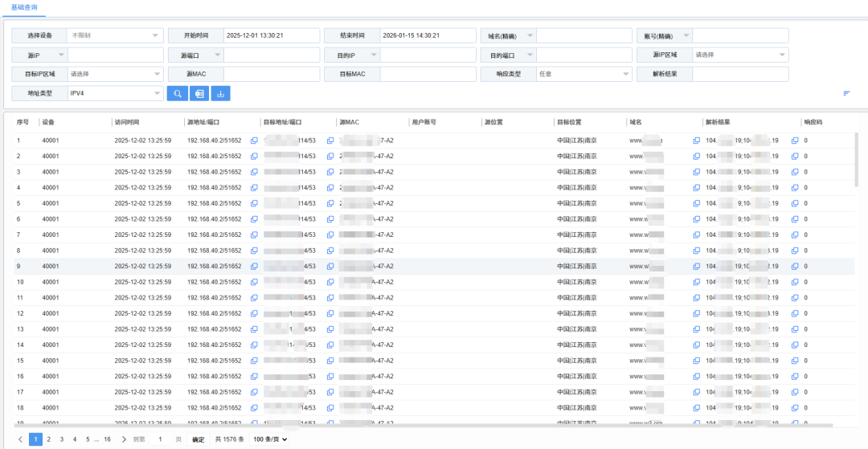Click the magnifier search button
The width and height of the screenshot is (868, 449).
click(178, 93)
